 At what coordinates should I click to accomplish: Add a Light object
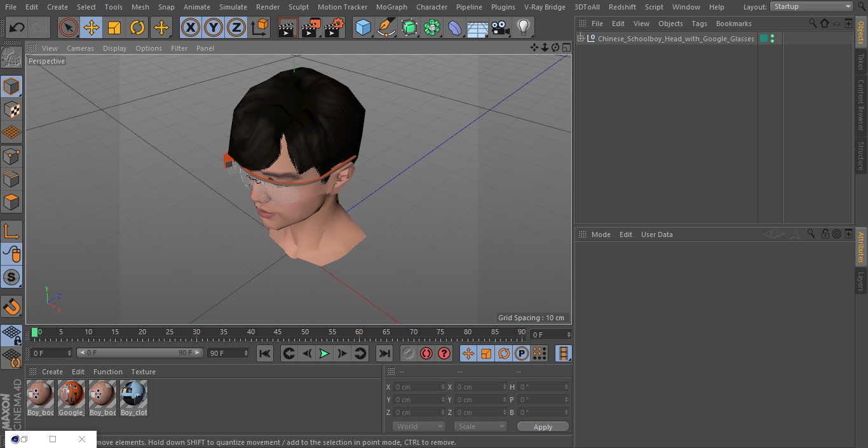(524, 27)
